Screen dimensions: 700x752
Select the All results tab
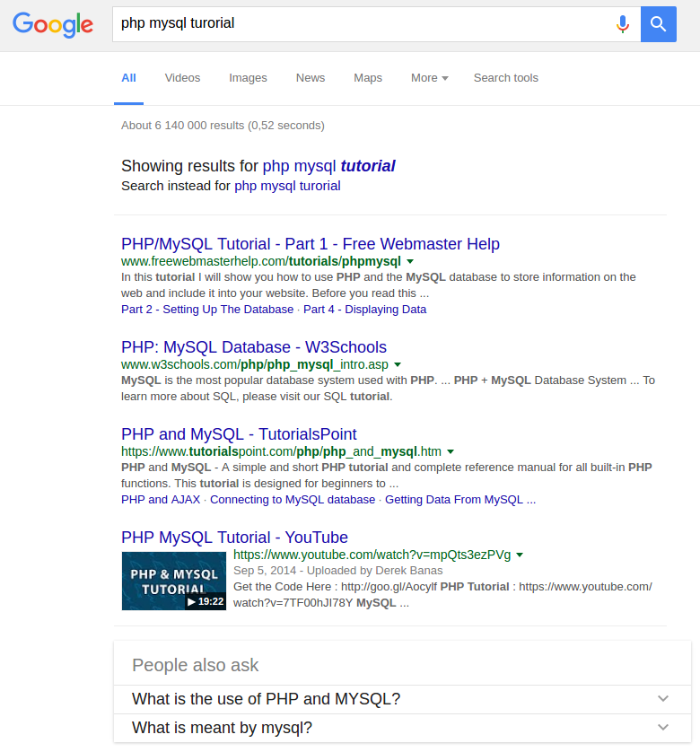pos(128,78)
